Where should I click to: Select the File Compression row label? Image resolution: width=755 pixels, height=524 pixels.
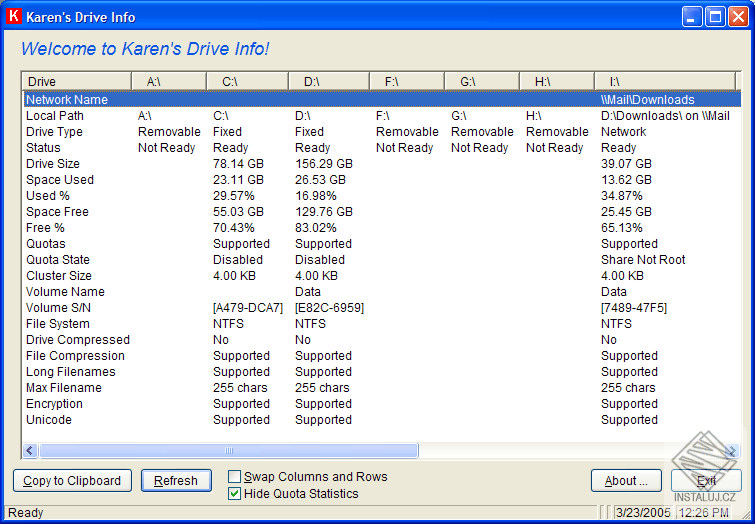tap(76, 355)
